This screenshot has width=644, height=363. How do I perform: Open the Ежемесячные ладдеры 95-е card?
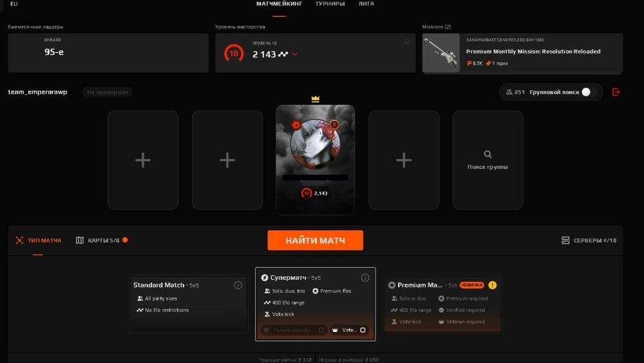[x=108, y=53]
